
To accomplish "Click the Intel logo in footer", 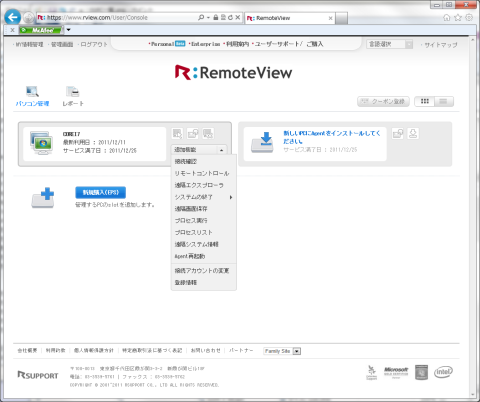I will tap(443, 372).
